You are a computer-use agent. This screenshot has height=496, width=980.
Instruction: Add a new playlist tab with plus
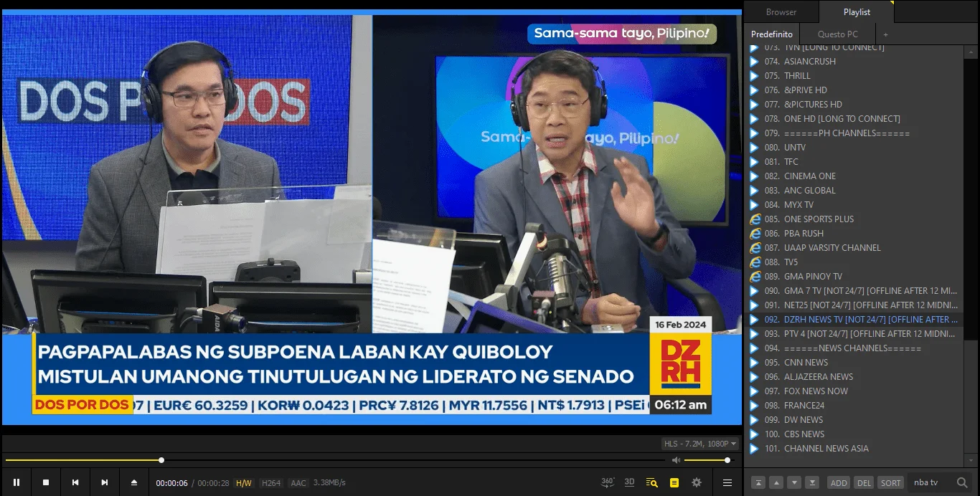point(885,34)
